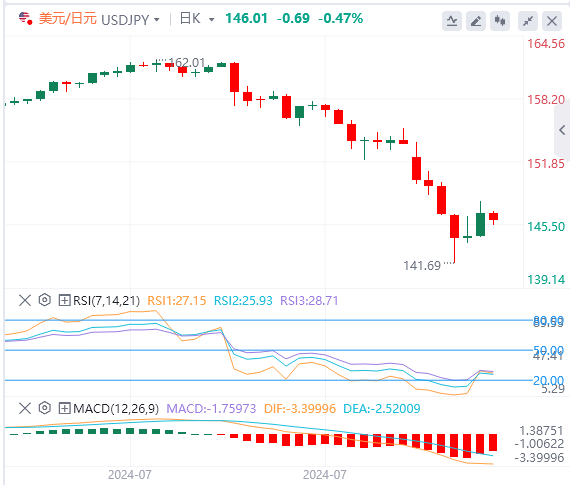Viewport: 570px width, 485px height.
Task: Expand the side panel chevron arrow
Action: pos(562,130)
